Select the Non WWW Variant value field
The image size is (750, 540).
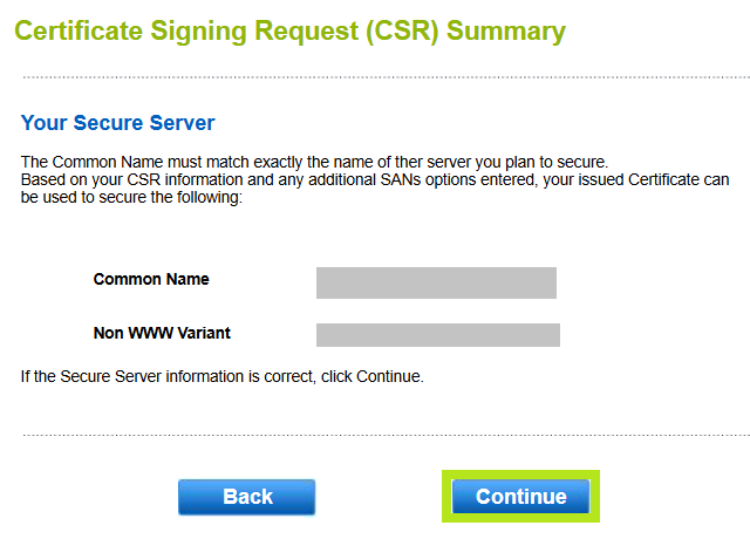point(438,335)
